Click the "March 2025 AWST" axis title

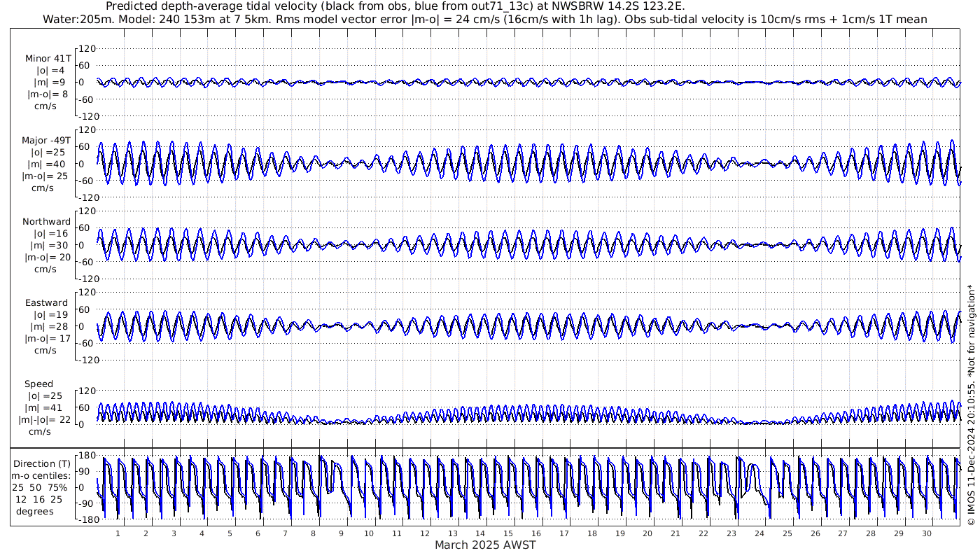pos(485,545)
